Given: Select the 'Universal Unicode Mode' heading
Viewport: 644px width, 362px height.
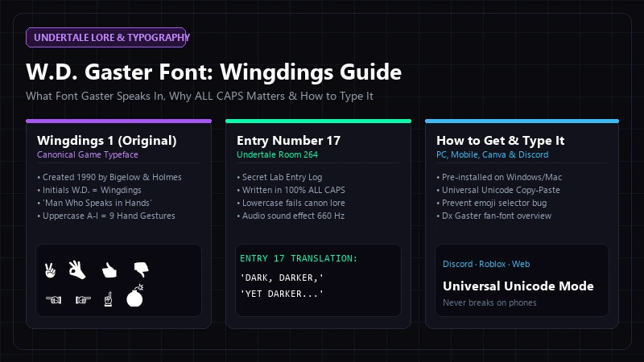Looking at the screenshot, I should click(518, 286).
